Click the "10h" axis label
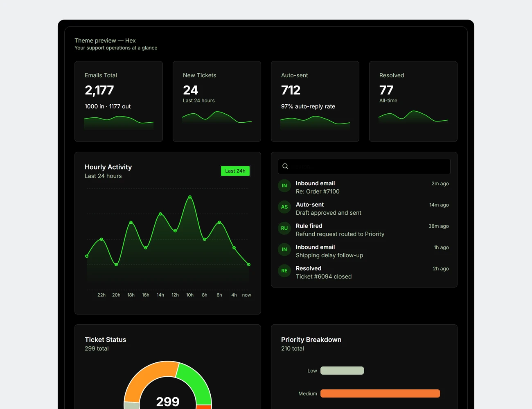 (x=190, y=295)
